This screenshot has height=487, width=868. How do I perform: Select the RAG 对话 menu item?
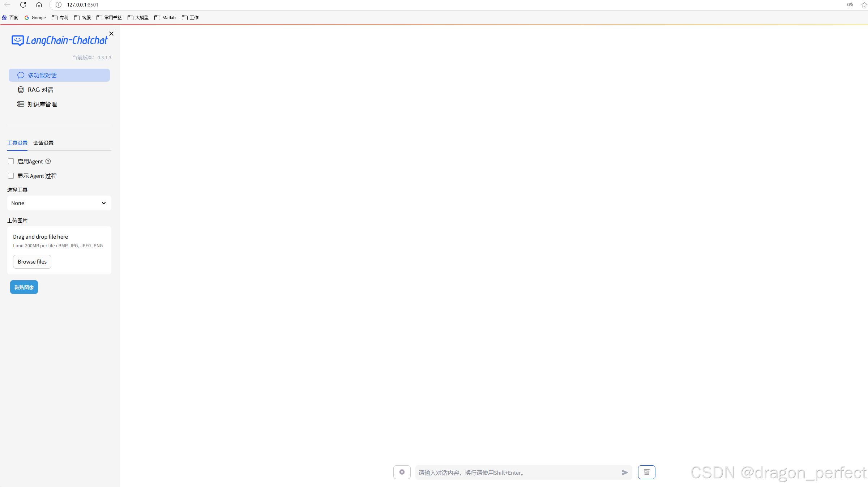(40, 90)
